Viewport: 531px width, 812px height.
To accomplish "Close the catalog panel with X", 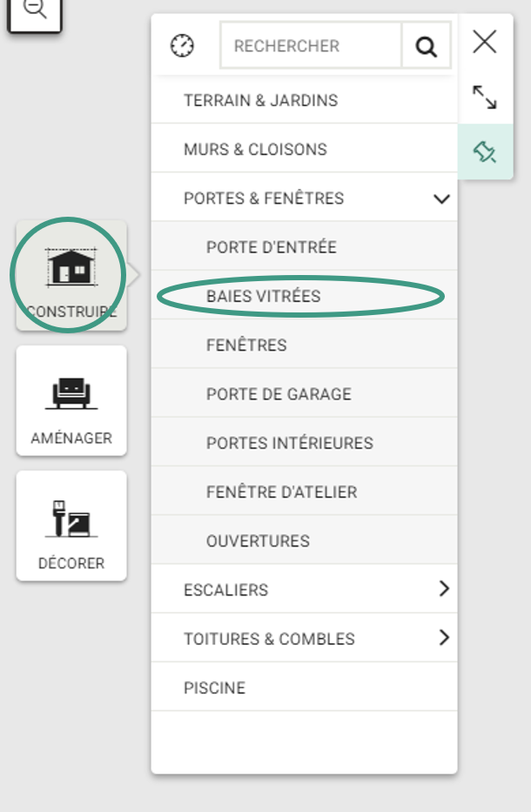I will point(485,42).
